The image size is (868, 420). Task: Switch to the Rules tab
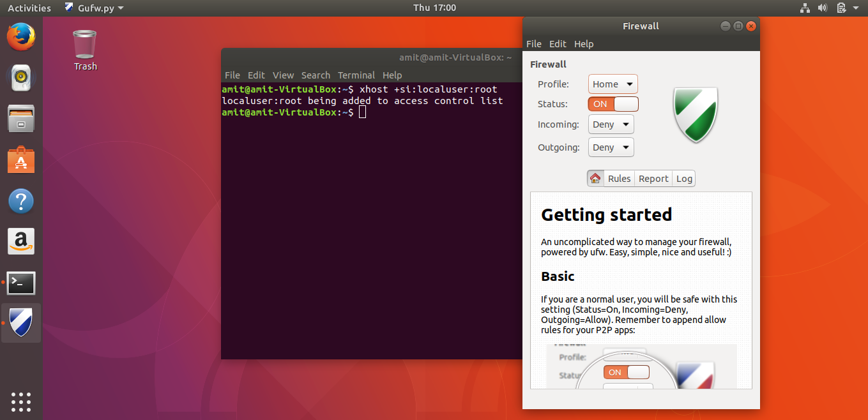point(619,179)
